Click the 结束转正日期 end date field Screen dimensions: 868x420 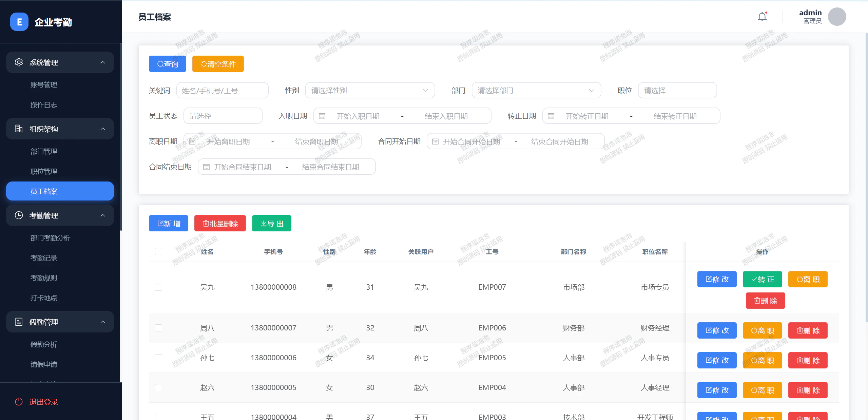(675, 116)
